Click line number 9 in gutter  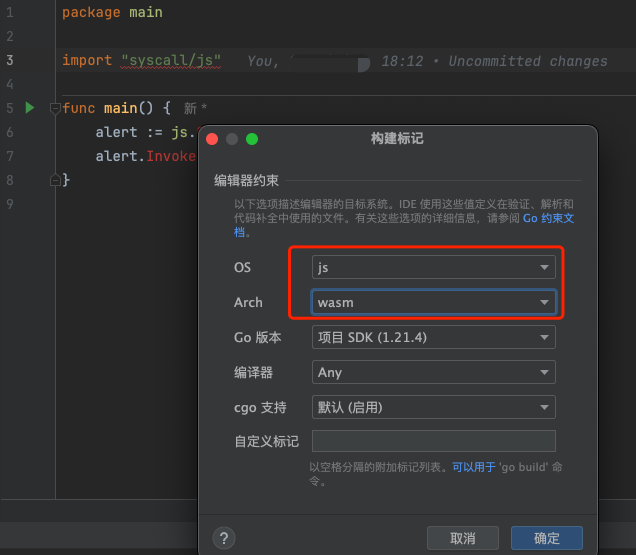click(x=10, y=204)
